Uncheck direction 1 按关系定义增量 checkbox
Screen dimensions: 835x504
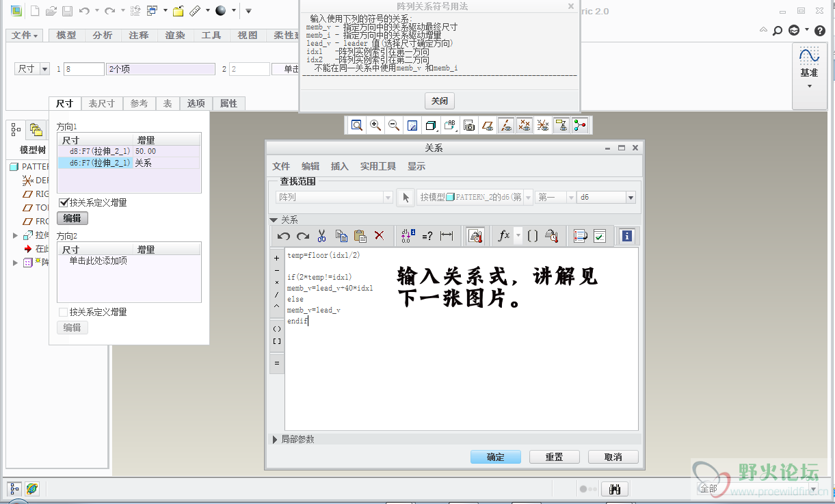pos(64,202)
